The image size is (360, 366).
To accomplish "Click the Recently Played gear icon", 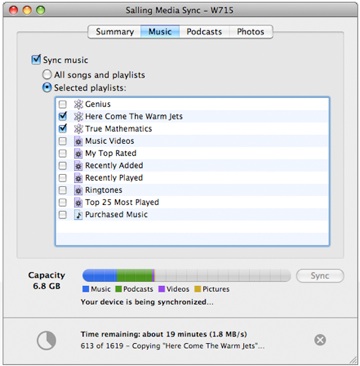I will point(78,178).
